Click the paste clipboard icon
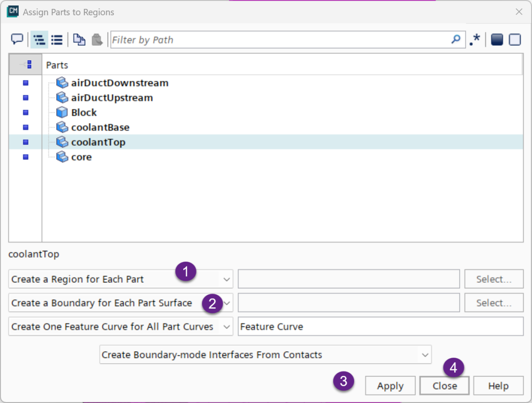This screenshot has width=532, height=403. (97, 40)
